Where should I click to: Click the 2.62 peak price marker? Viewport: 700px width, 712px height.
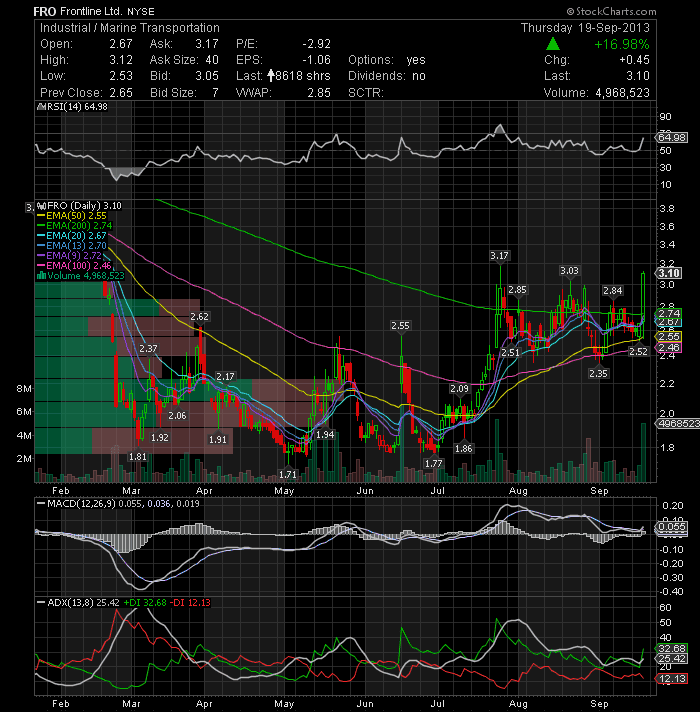[199, 317]
